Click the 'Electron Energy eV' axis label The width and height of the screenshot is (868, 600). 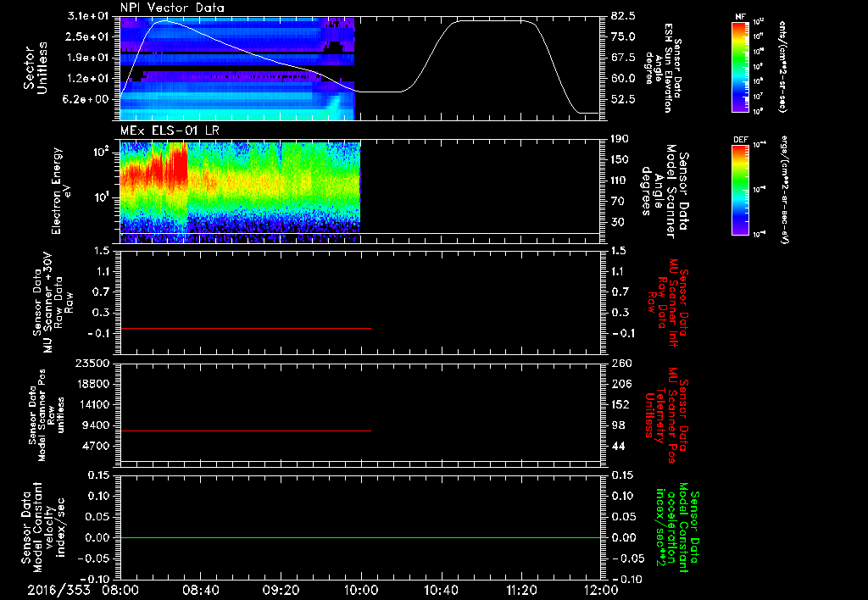pos(62,191)
